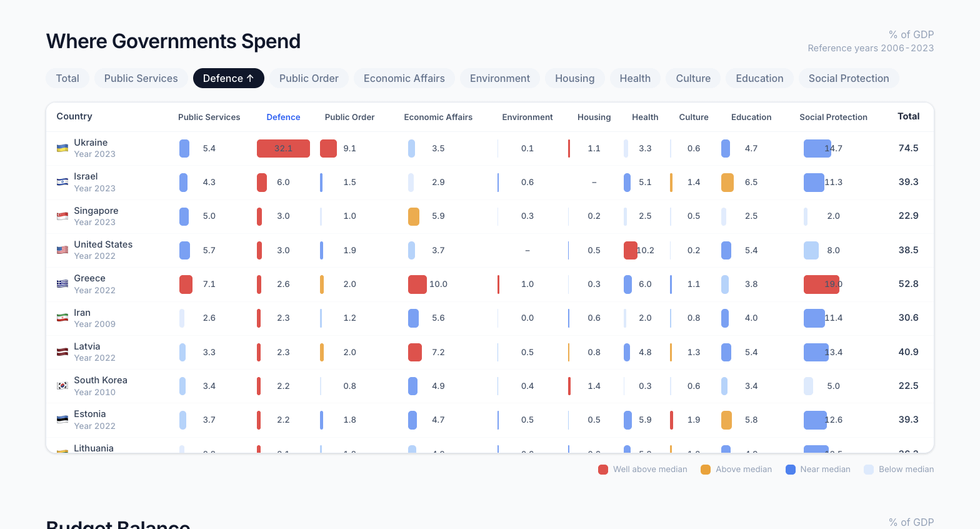Select the Economic Affairs filter pill
The height and width of the screenshot is (529, 980).
click(404, 78)
